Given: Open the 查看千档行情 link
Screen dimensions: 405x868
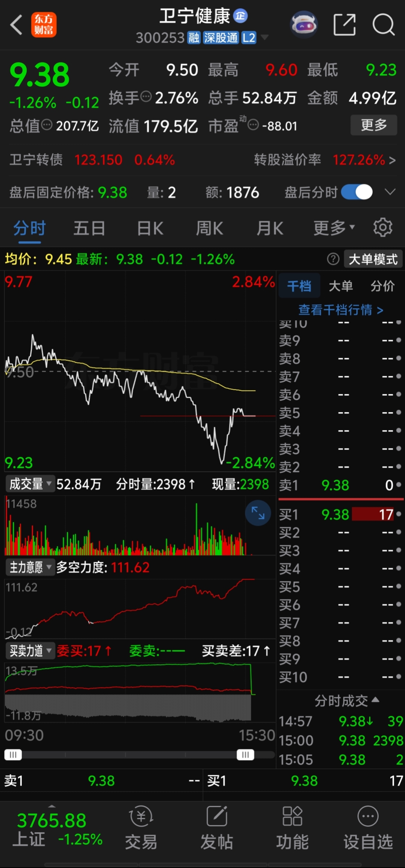Looking at the screenshot, I should pos(341,310).
